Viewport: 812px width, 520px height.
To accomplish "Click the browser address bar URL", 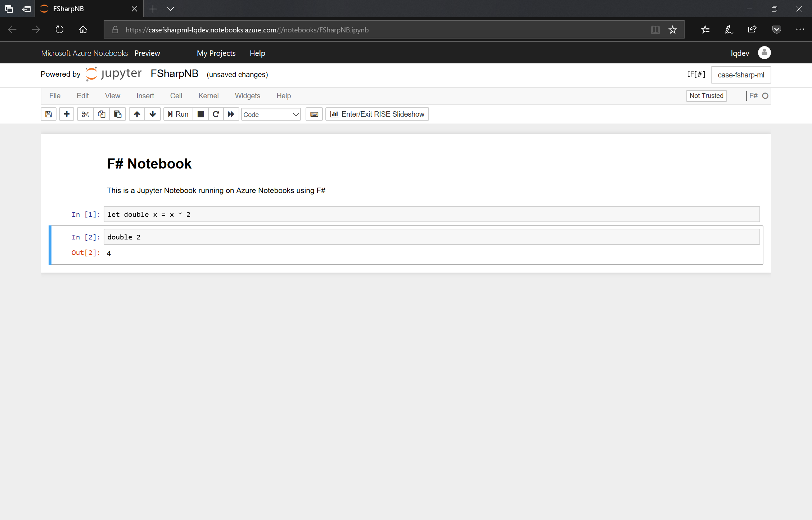I will pos(247,30).
